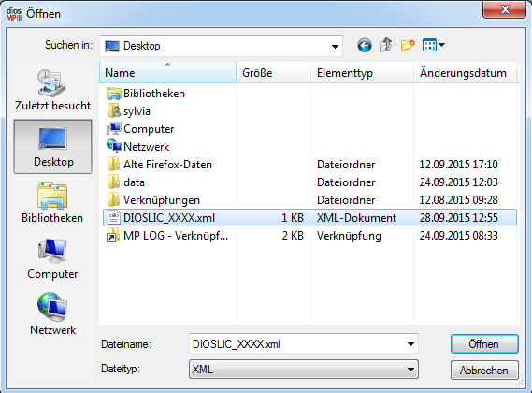Click the Öffnen button
This screenshot has width=532, height=393.
click(x=484, y=344)
